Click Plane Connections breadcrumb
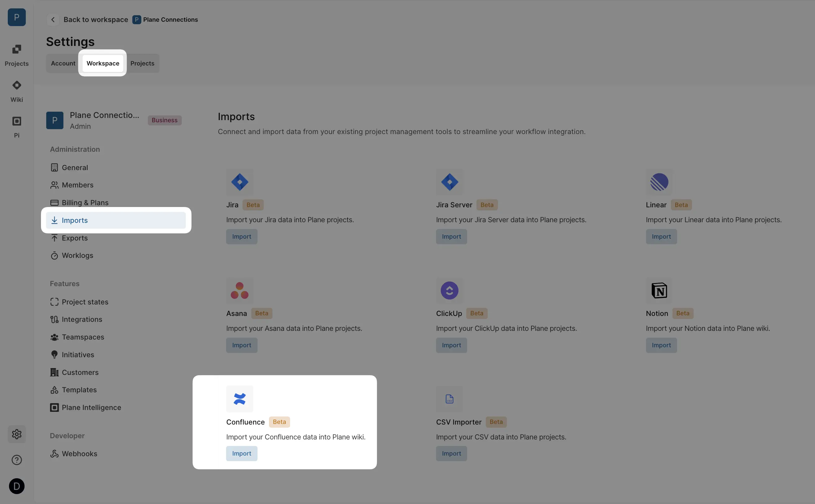 click(x=165, y=20)
